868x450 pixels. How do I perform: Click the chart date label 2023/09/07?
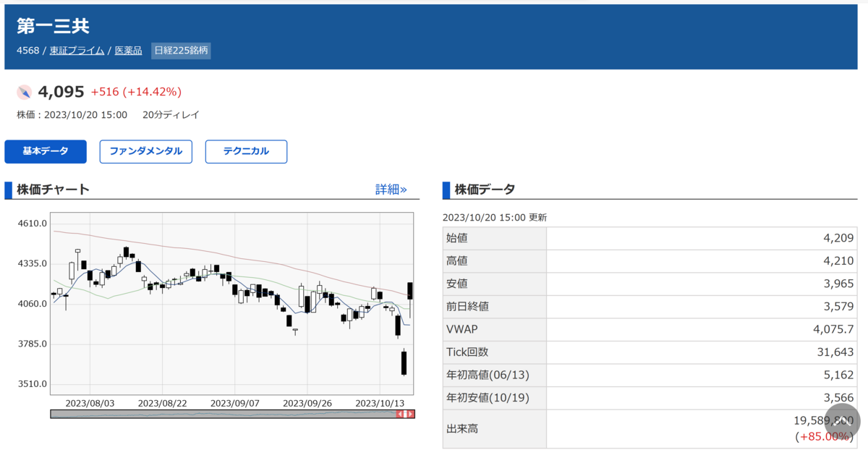click(235, 403)
